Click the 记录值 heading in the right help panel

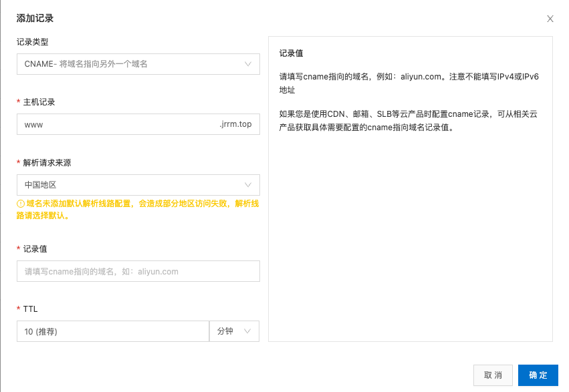(x=292, y=53)
